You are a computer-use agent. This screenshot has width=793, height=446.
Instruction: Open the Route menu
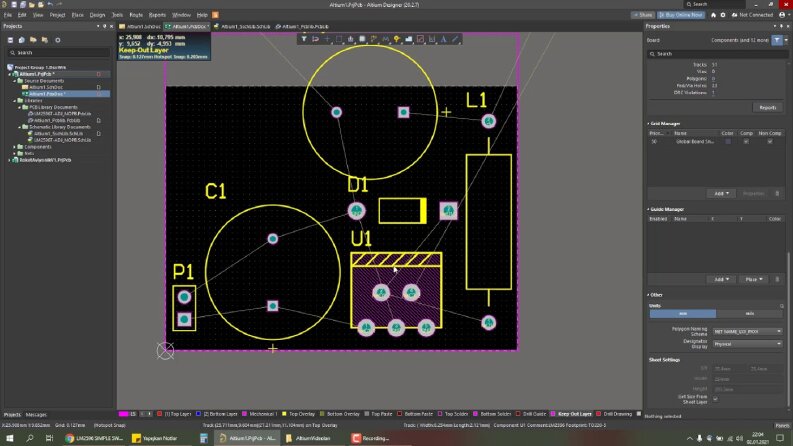tap(136, 15)
